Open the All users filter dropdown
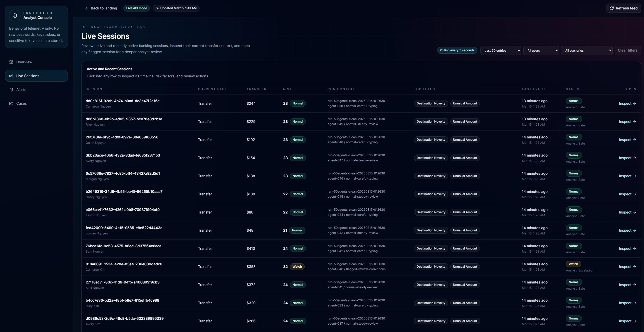Image resolution: width=644 pixels, height=332 pixels. coord(541,50)
